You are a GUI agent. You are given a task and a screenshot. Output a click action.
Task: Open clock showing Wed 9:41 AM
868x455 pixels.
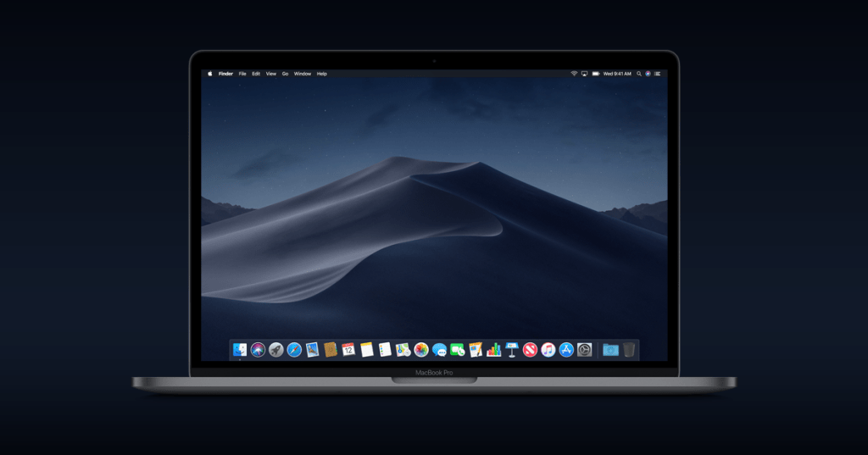[x=617, y=74]
